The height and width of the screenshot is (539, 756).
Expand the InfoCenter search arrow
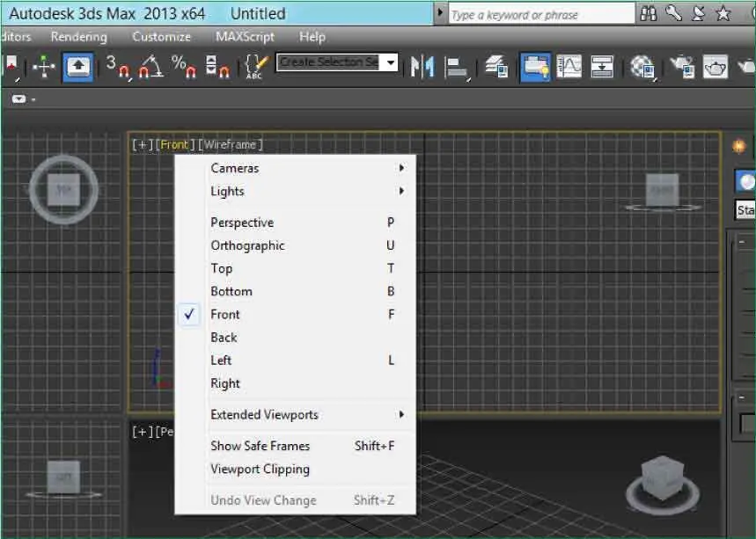[440, 13]
